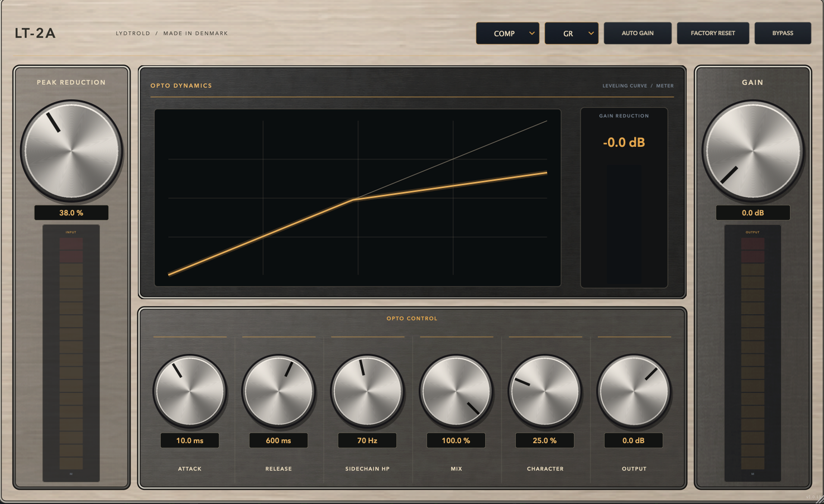Click the Gain 0.0 dB value field
This screenshot has height=504, width=824.
tap(753, 213)
